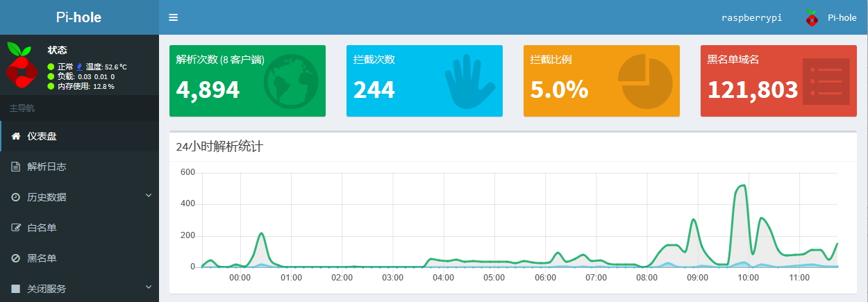Toggle the sidebar with the hamburger icon
The image size is (868, 302).
174,17
